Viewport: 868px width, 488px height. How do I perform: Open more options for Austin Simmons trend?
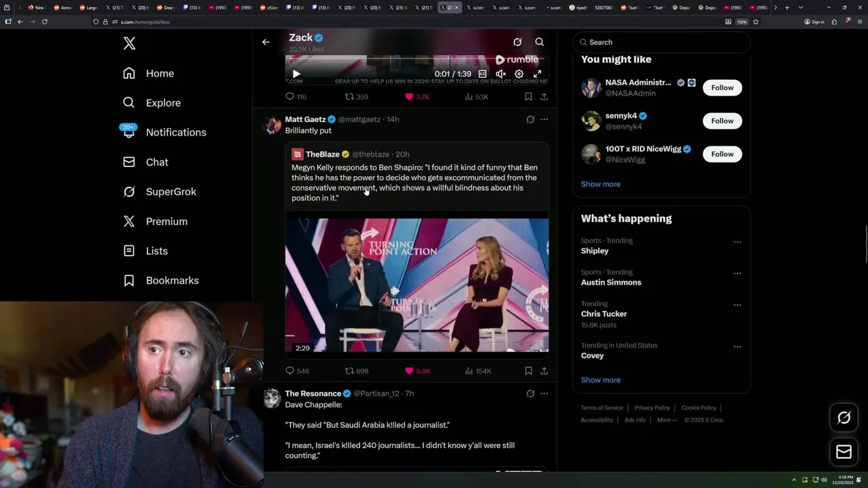[x=737, y=274]
